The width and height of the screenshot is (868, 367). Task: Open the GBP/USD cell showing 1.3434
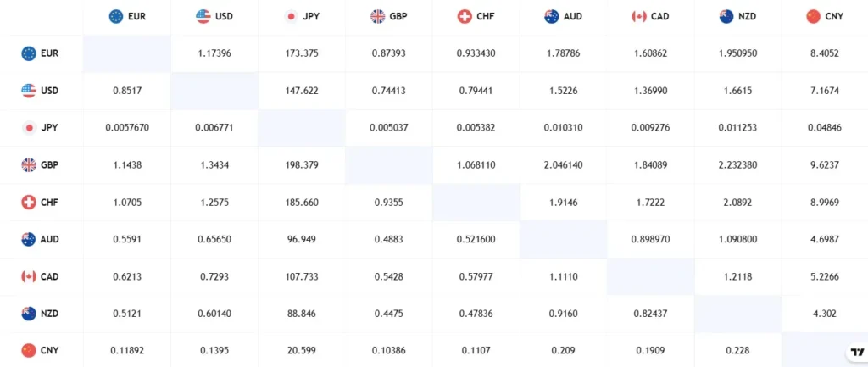[214, 165]
